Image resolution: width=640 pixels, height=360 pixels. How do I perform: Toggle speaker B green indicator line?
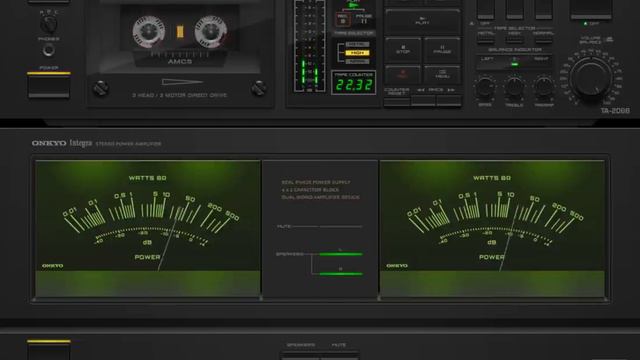340,273
